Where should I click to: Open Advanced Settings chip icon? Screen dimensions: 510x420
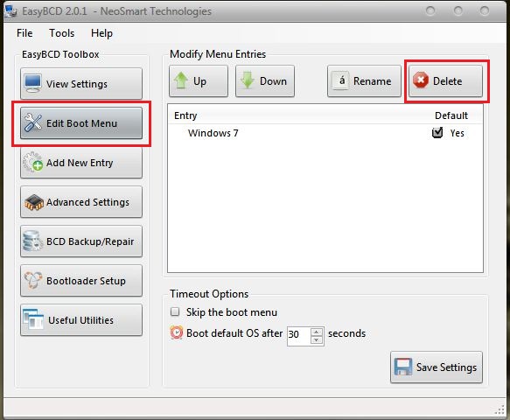click(34, 202)
